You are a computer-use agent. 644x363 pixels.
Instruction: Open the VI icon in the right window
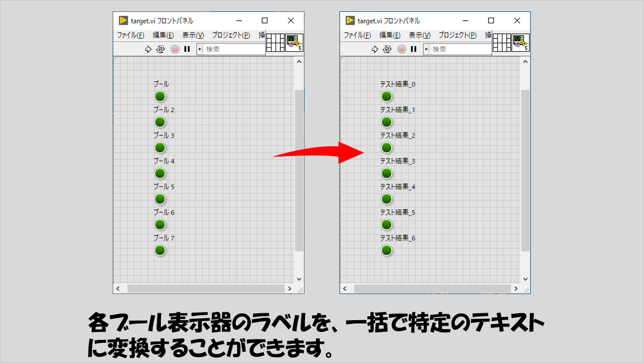(x=521, y=43)
